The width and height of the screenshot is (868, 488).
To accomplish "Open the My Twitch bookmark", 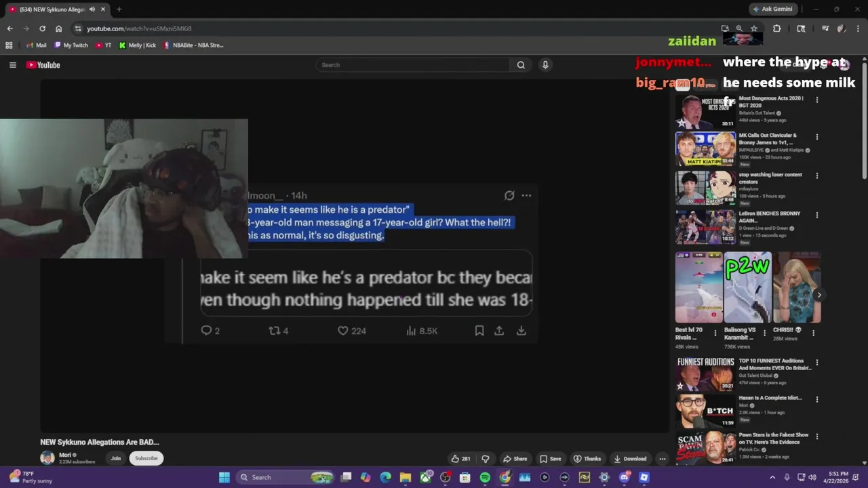I will coord(71,45).
